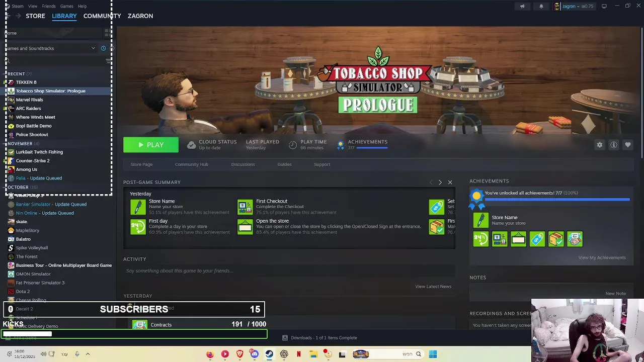Show next post-game summary page
This screenshot has height=362, width=644.
[x=440, y=183]
